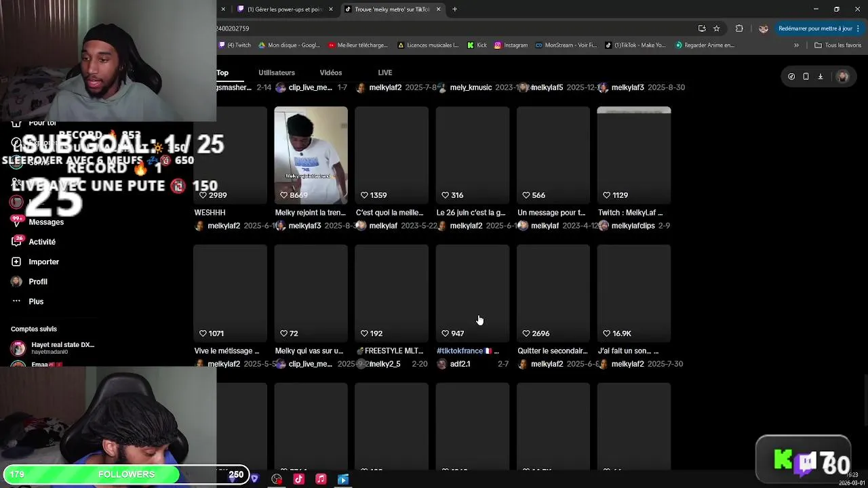
Task: Open the blue media player taskbar icon
Action: pos(343,479)
